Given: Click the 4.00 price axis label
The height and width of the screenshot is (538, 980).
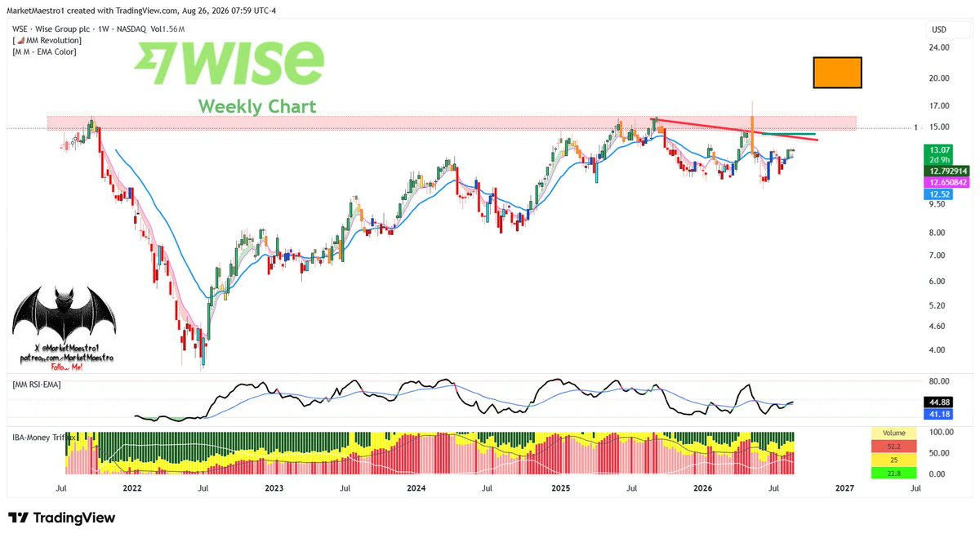Looking at the screenshot, I should [938, 350].
